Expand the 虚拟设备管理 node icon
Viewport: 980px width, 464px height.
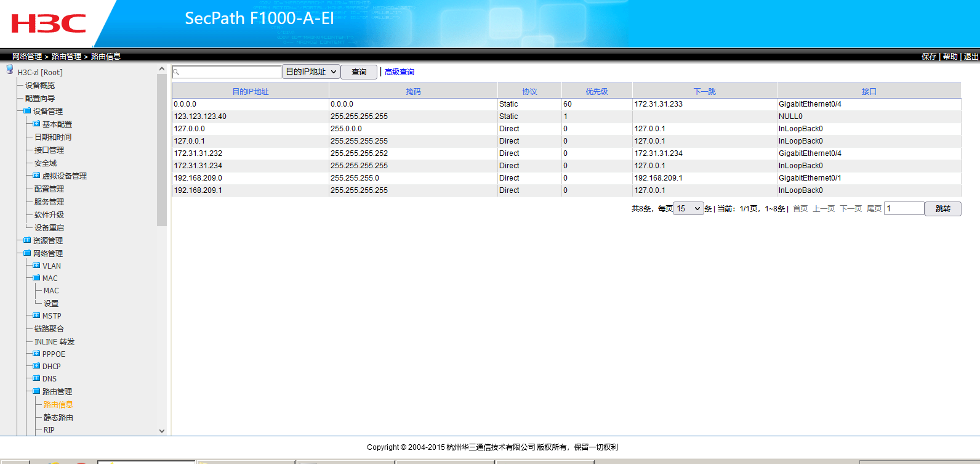pyautogui.click(x=36, y=176)
